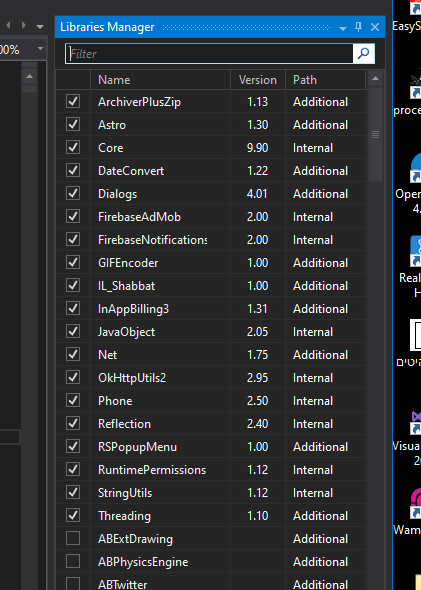Click the Path column header
The width and height of the screenshot is (421, 590).
(326, 80)
